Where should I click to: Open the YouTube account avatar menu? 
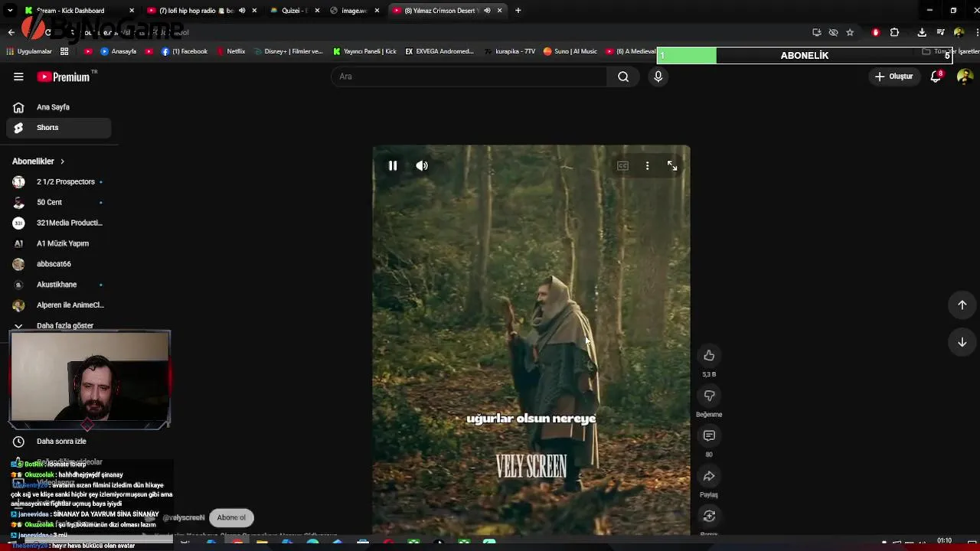(x=965, y=77)
